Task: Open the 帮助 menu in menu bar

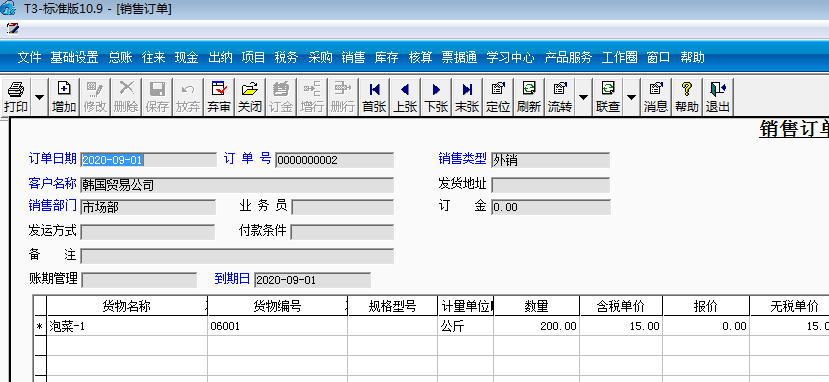Action: click(692, 58)
